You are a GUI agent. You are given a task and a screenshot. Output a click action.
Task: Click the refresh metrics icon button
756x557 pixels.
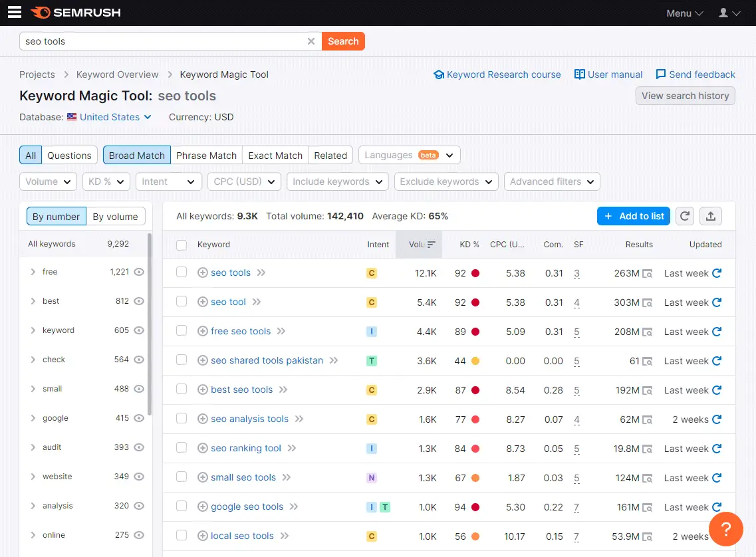[685, 216]
